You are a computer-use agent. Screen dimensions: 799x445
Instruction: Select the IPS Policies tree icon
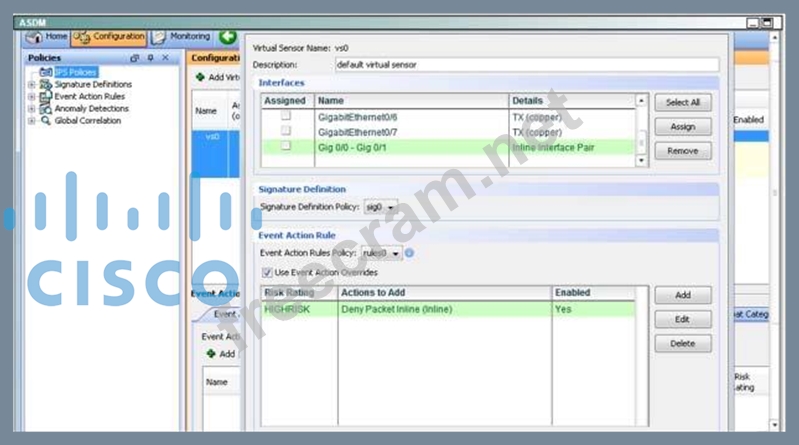(45, 72)
